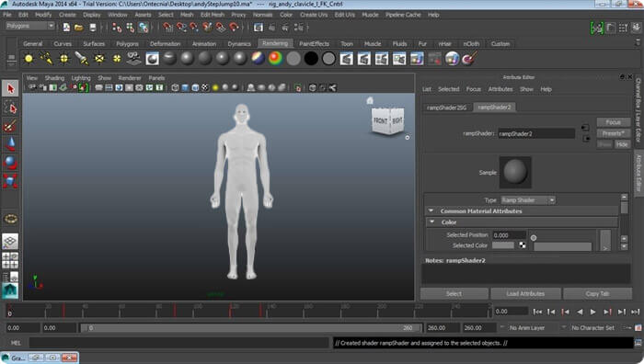Toggle grid display in viewport toolbar
Screen dimensions: 644x364
(99, 88)
